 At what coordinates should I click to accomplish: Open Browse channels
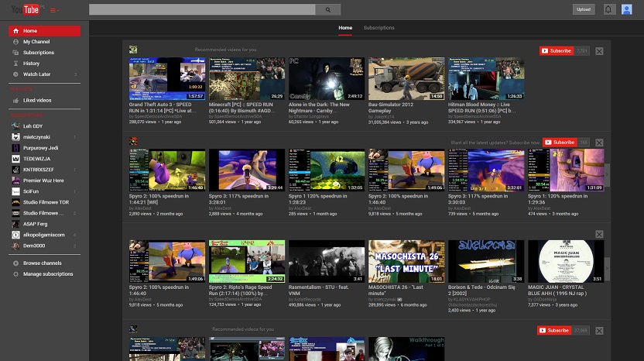(x=42, y=263)
